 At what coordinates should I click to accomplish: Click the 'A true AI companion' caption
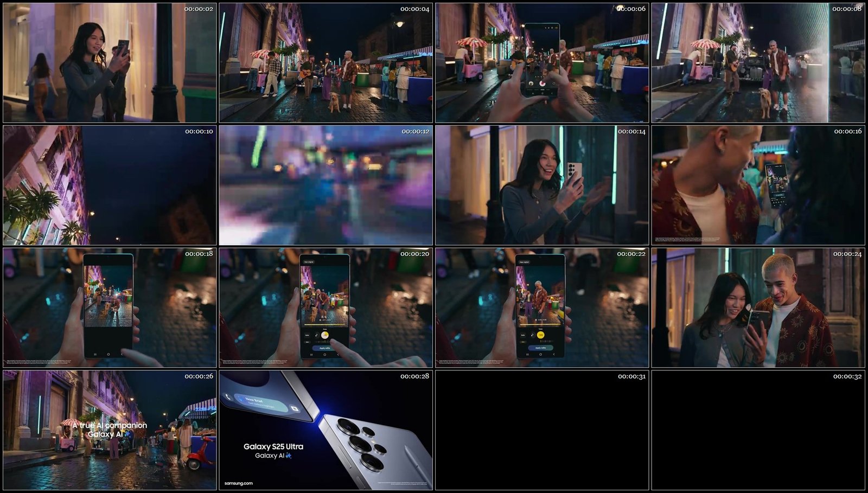(x=110, y=425)
